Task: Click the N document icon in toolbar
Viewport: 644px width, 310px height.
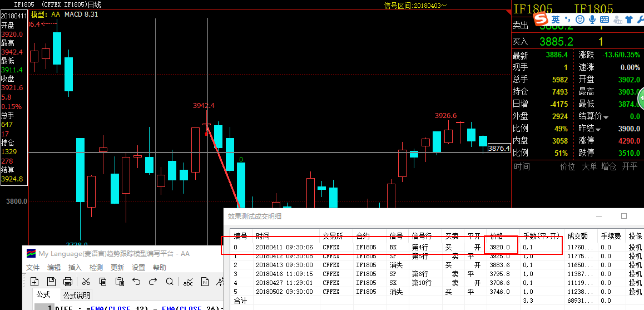Action: tap(205, 282)
